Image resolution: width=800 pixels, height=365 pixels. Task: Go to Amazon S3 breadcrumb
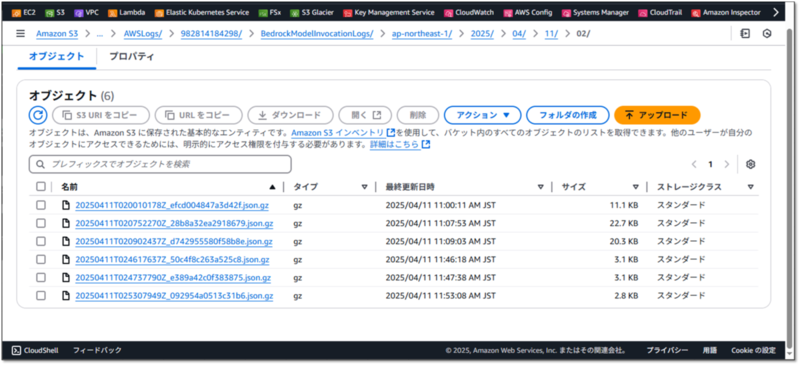57,34
